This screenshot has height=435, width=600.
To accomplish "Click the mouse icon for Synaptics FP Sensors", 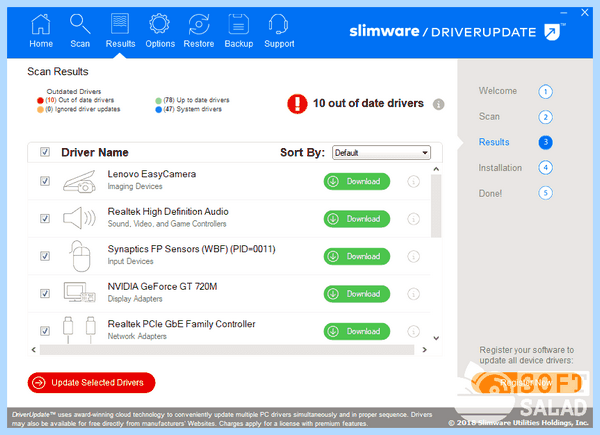I will pyautogui.click(x=80, y=256).
